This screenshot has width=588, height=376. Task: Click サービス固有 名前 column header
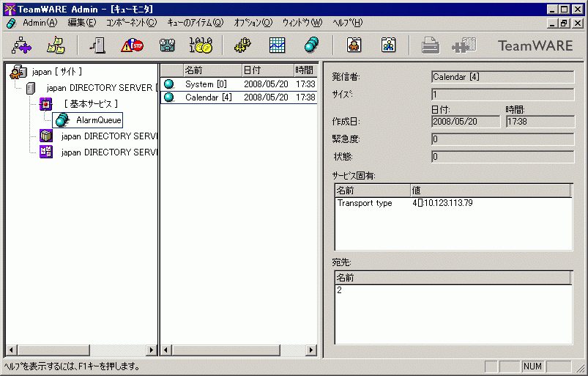(x=373, y=191)
